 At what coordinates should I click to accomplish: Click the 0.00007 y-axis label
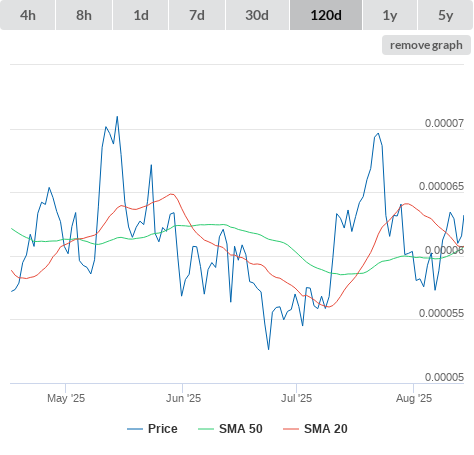pos(444,123)
